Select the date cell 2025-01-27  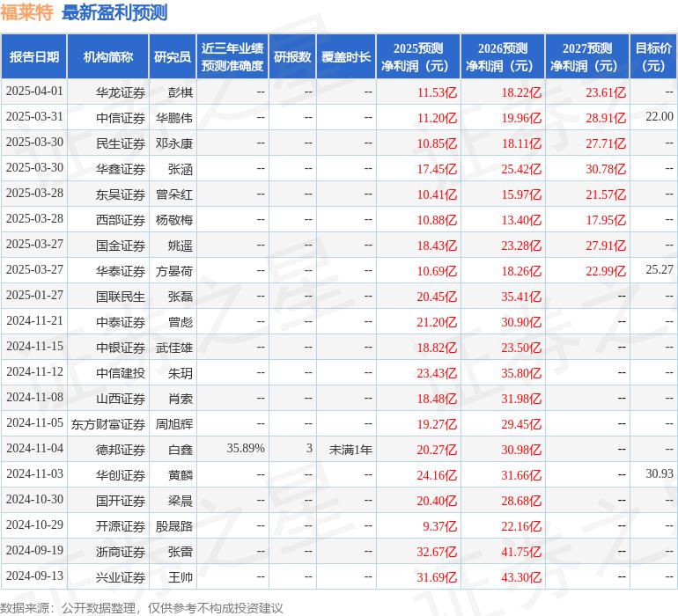pos(34,296)
